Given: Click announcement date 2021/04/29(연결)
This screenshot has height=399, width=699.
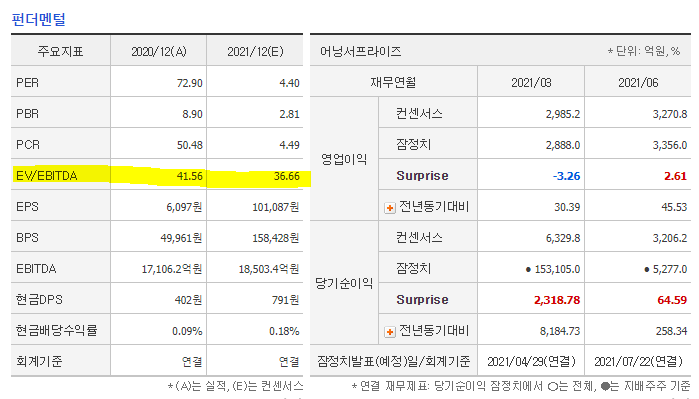Looking at the screenshot, I should coord(531,361).
